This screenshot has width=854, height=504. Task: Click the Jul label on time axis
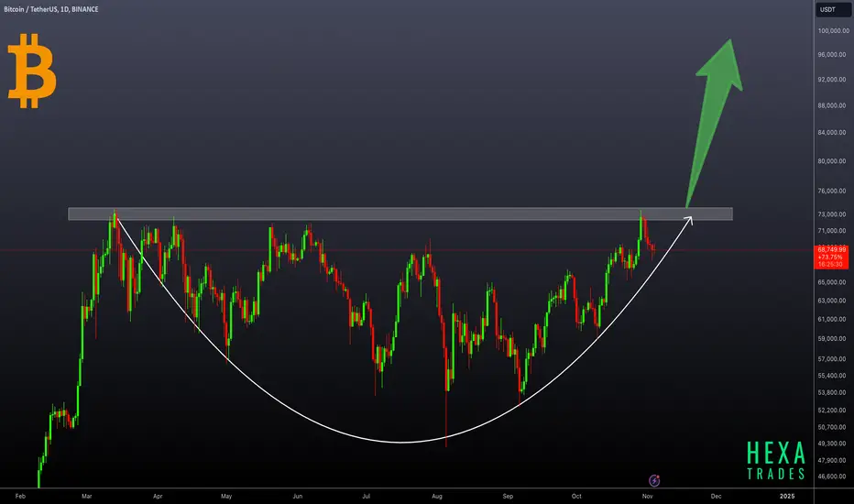click(366, 497)
